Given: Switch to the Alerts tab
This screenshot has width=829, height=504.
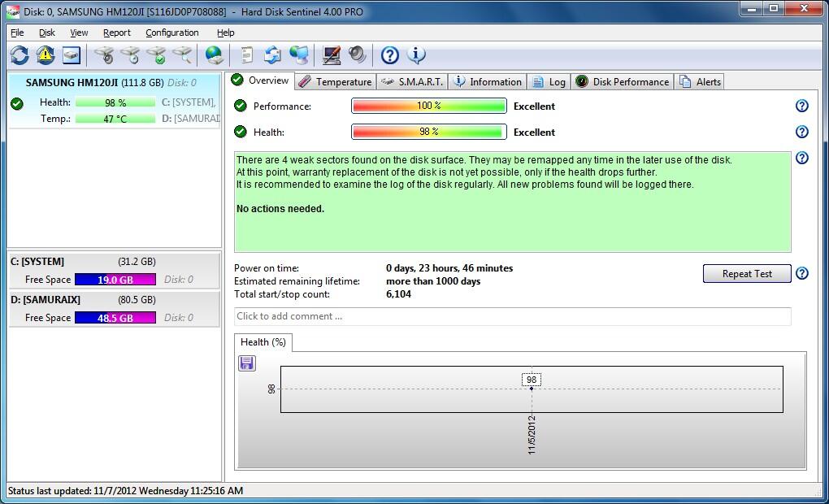Looking at the screenshot, I should [700, 82].
